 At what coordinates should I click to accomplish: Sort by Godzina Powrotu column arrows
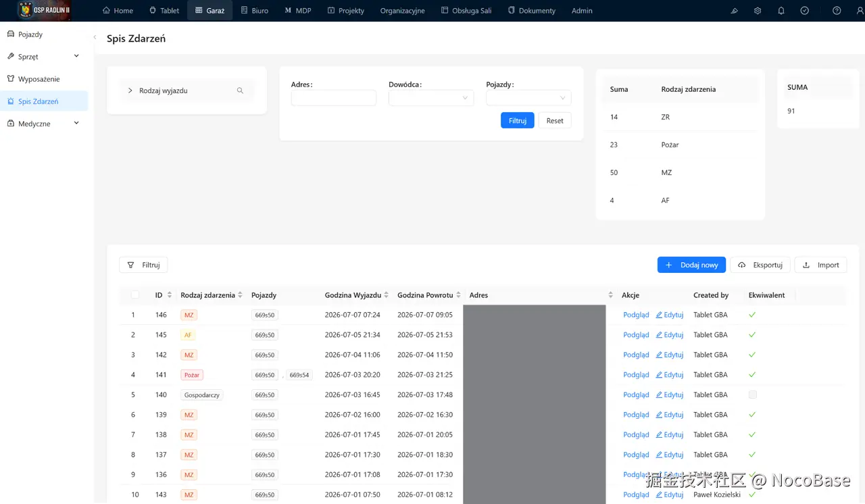pyautogui.click(x=458, y=295)
